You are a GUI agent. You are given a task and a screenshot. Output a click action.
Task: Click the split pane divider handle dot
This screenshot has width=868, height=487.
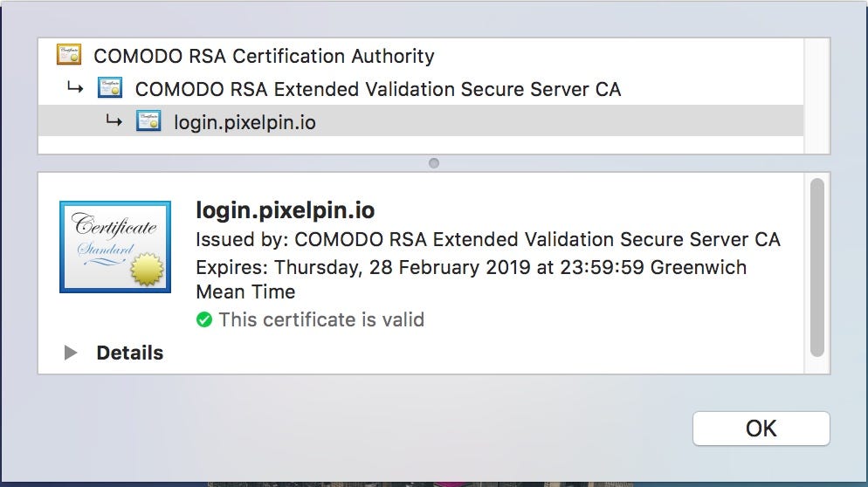[x=434, y=163]
